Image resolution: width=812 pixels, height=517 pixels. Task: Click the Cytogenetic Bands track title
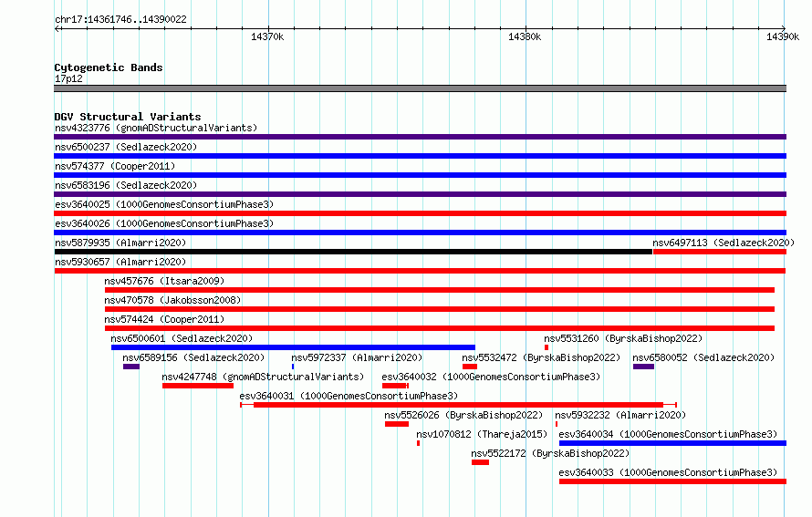tap(109, 67)
